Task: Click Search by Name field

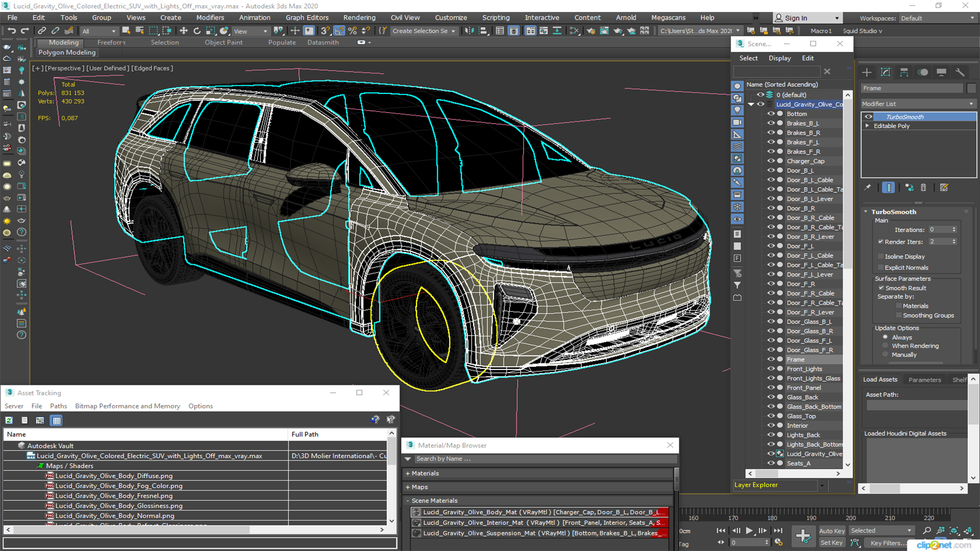Action: click(545, 459)
